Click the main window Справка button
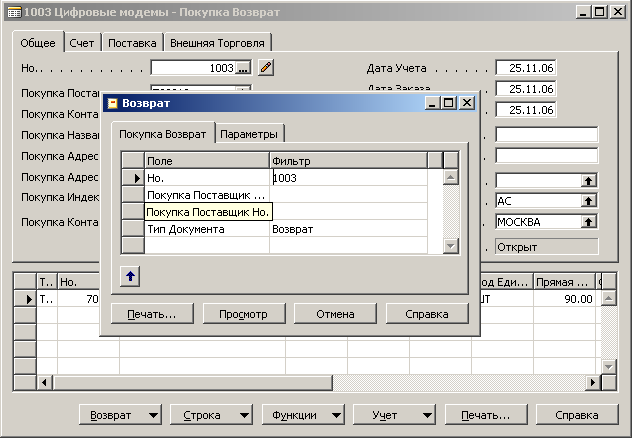Screen dimensions: 632x438 click(577, 415)
